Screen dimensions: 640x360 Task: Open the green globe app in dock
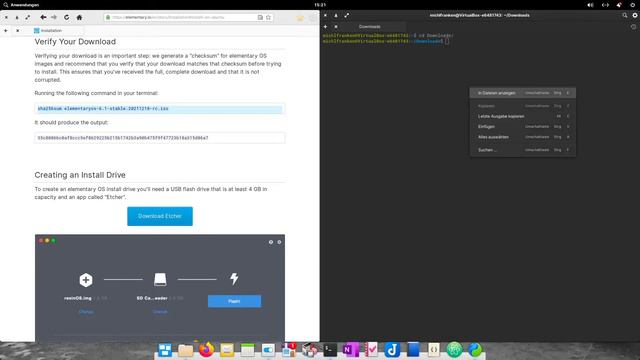(x=454, y=350)
